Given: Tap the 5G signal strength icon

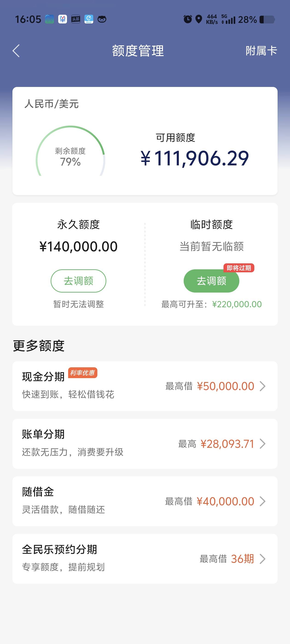Looking at the screenshot, I should coord(228,19).
